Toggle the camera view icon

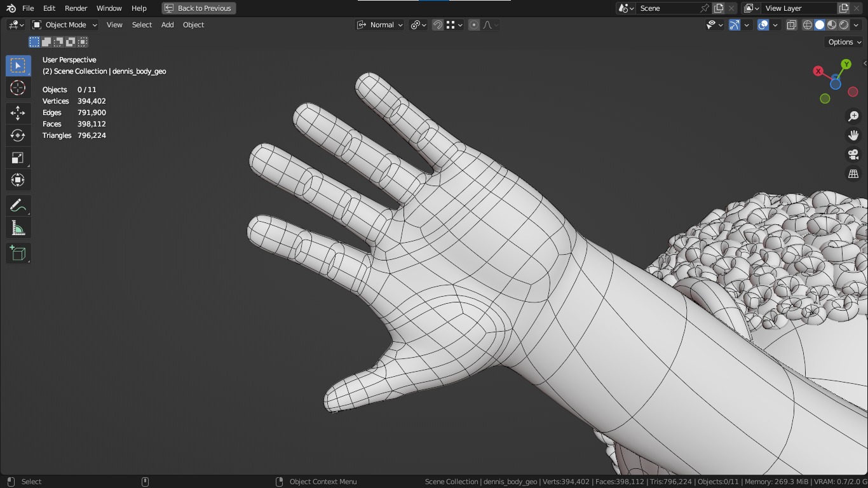click(853, 154)
